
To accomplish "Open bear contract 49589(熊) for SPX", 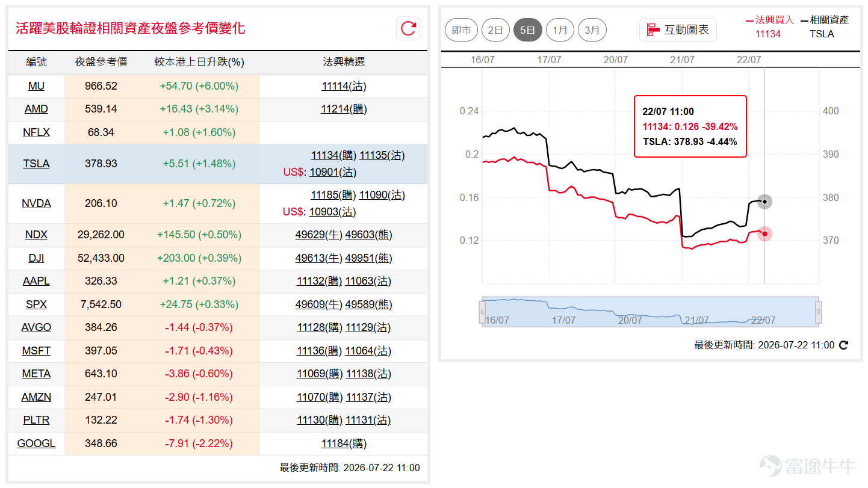I will [368, 304].
